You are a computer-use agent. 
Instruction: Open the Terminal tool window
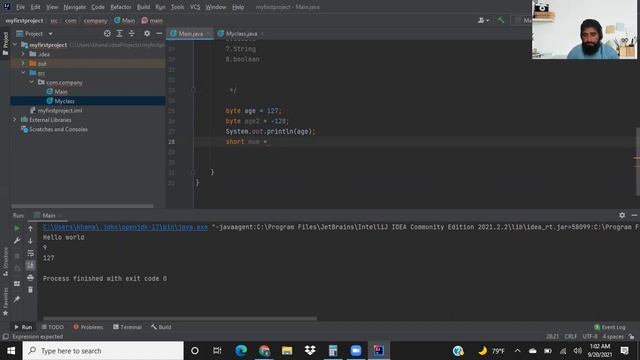(127, 327)
